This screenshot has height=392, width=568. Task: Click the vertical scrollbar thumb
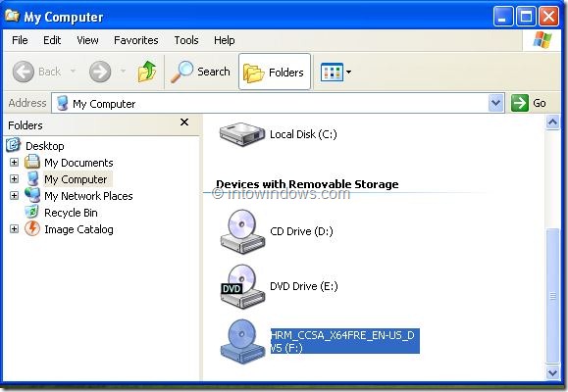552,295
